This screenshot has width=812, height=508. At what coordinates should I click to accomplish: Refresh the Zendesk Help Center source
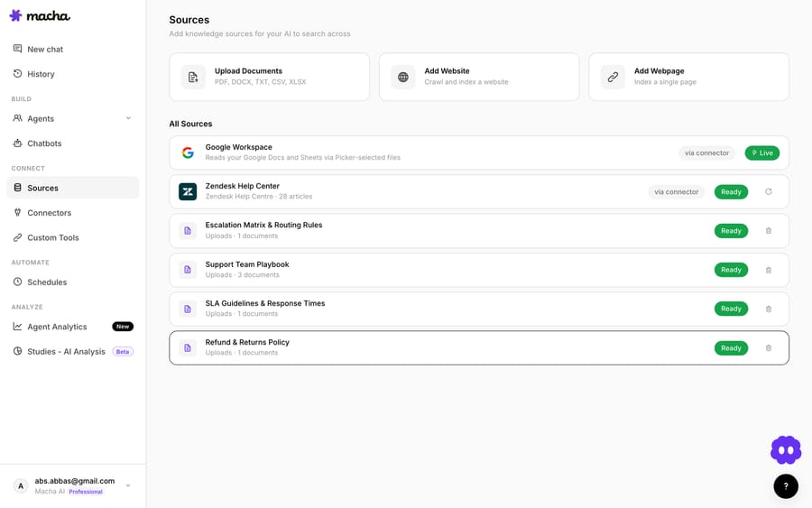click(x=769, y=191)
